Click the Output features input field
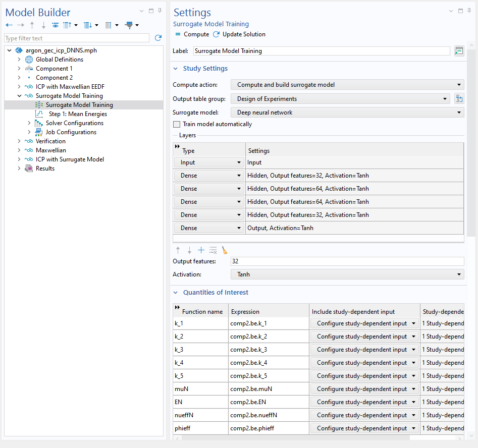Viewport: 478px width, 448px height. coord(347,261)
